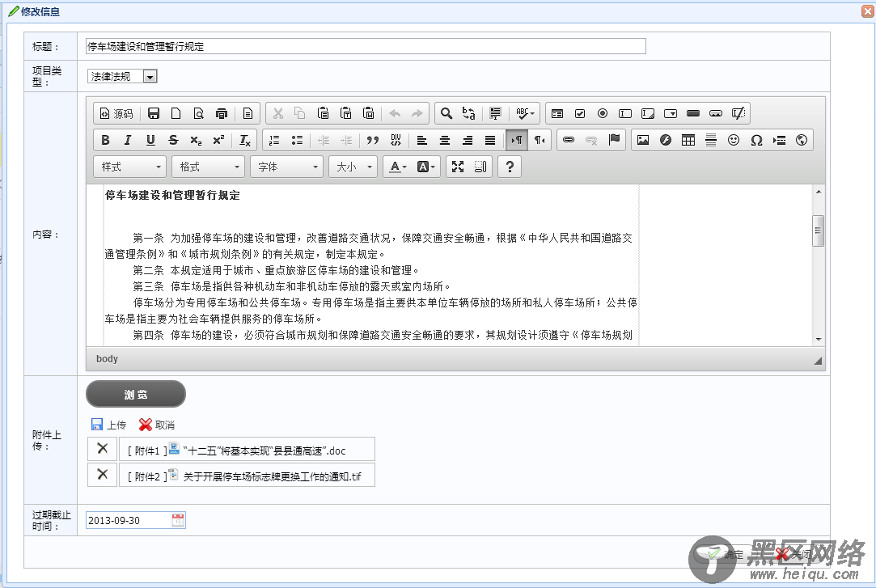Insert a form button
The image size is (876, 588).
tap(693, 113)
